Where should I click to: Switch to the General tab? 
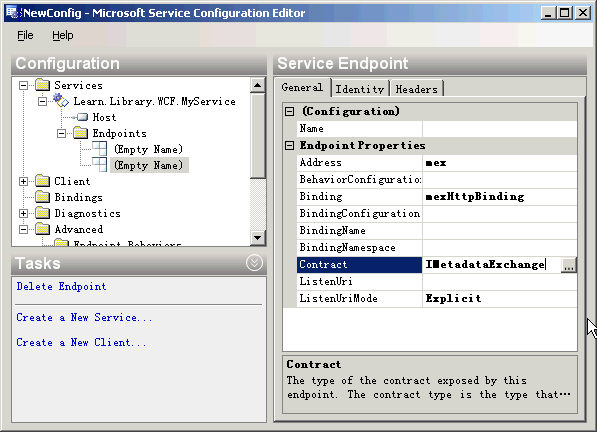click(x=302, y=87)
